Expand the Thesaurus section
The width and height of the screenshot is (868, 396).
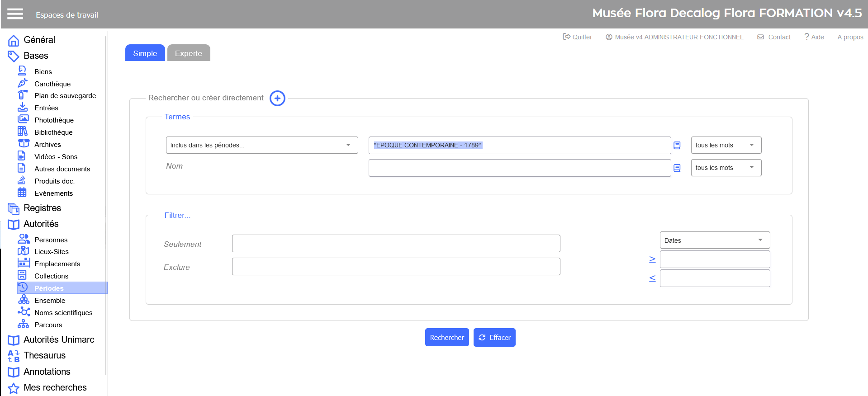click(x=44, y=356)
